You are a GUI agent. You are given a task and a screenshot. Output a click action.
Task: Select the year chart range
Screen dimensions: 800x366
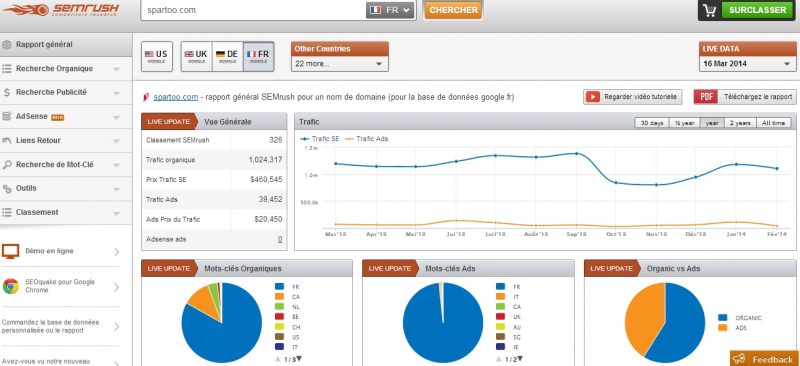coord(712,123)
